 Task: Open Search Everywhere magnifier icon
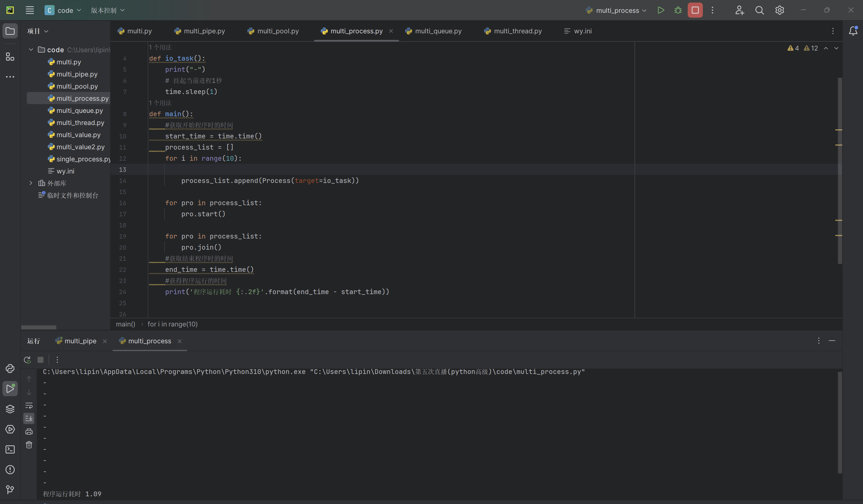click(x=759, y=10)
